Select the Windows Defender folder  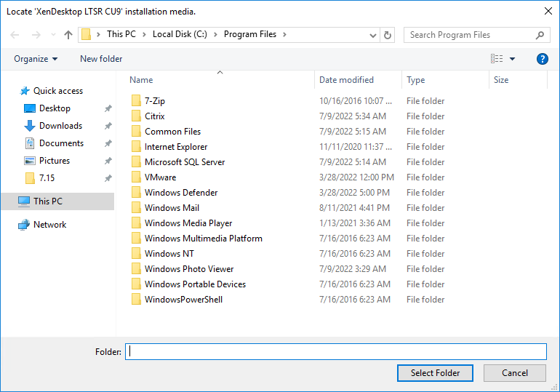[181, 193]
